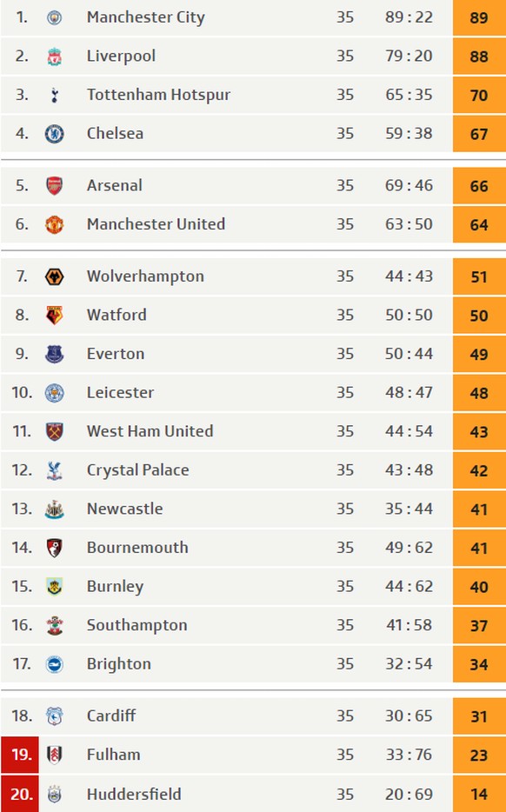
Task: Click the Chelsea club crest
Action: point(55,134)
